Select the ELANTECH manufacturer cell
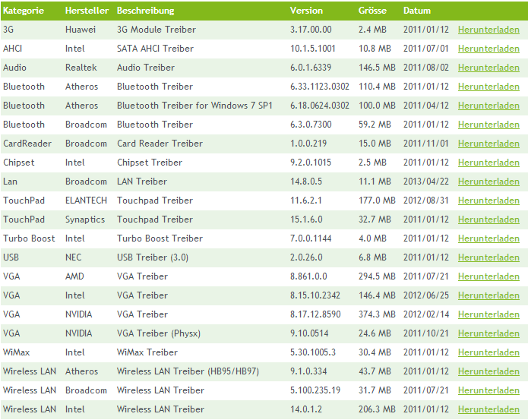The image size is (528, 420). pyautogui.click(x=86, y=201)
